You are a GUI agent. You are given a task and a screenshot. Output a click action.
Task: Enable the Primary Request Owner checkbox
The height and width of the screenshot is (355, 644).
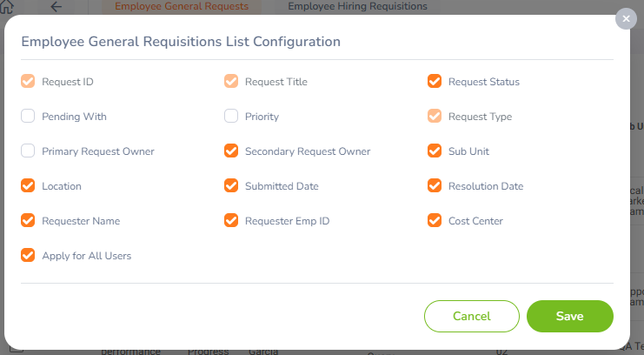coord(28,151)
